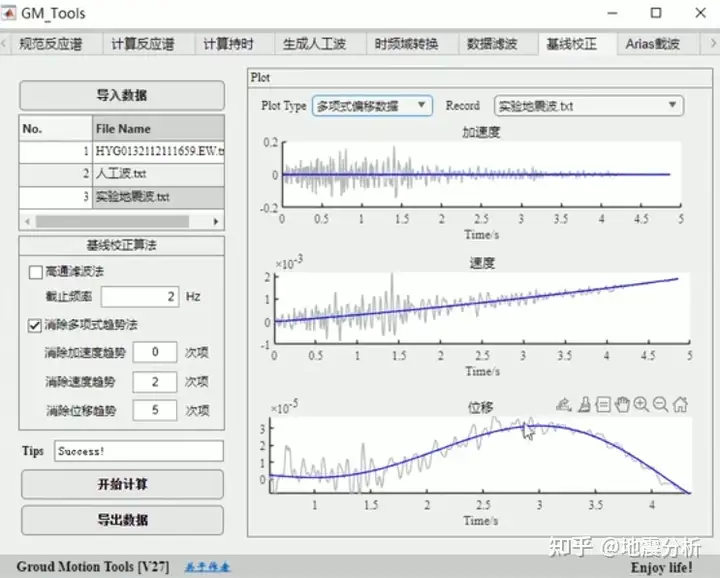The image size is (720, 578).
Task: Click the 消除速度趋势 order field
Action: pos(155,382)
